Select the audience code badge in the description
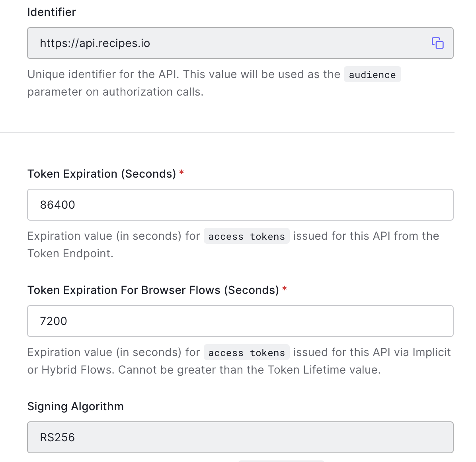476x462 pixels. 372,74
